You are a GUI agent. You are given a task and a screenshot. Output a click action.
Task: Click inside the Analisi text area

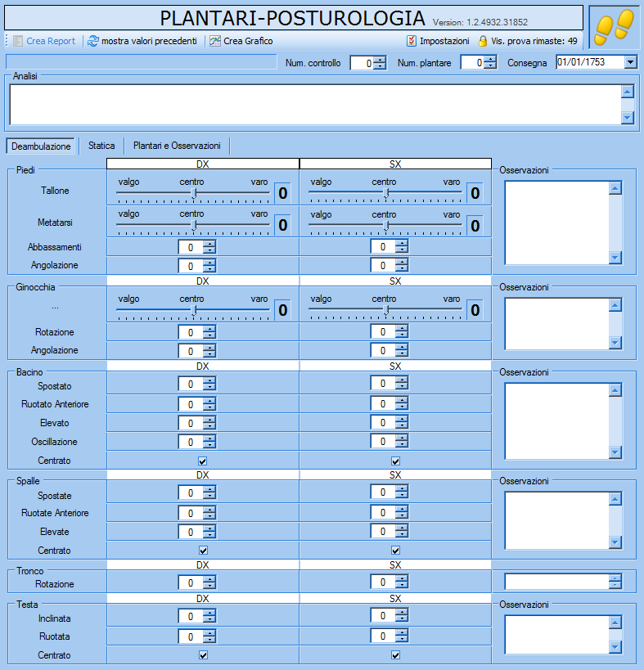(x=315, y=104)
